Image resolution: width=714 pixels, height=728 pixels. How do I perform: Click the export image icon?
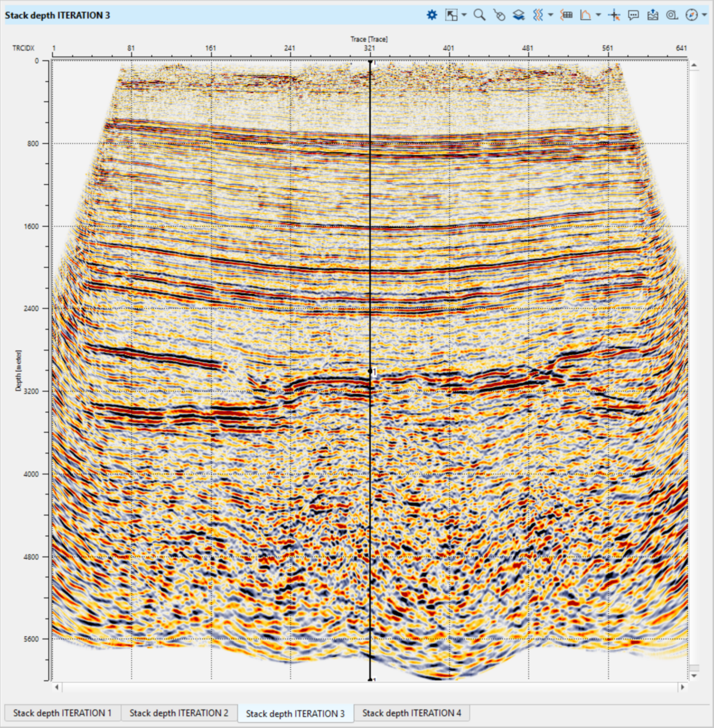point(653,15)
